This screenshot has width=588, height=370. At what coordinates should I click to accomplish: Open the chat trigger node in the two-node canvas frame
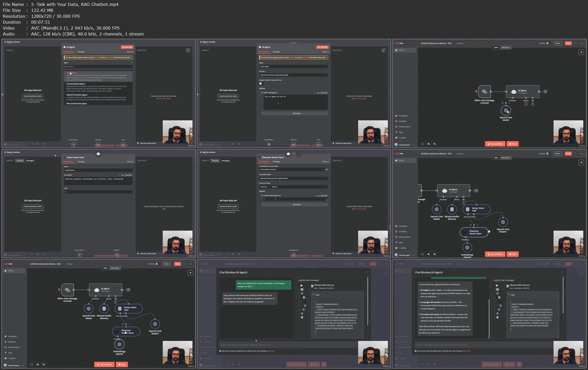[x=484, y=92]
